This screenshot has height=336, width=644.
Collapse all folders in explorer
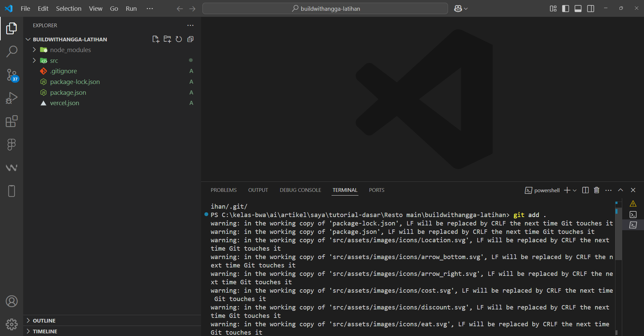point(190,39)
